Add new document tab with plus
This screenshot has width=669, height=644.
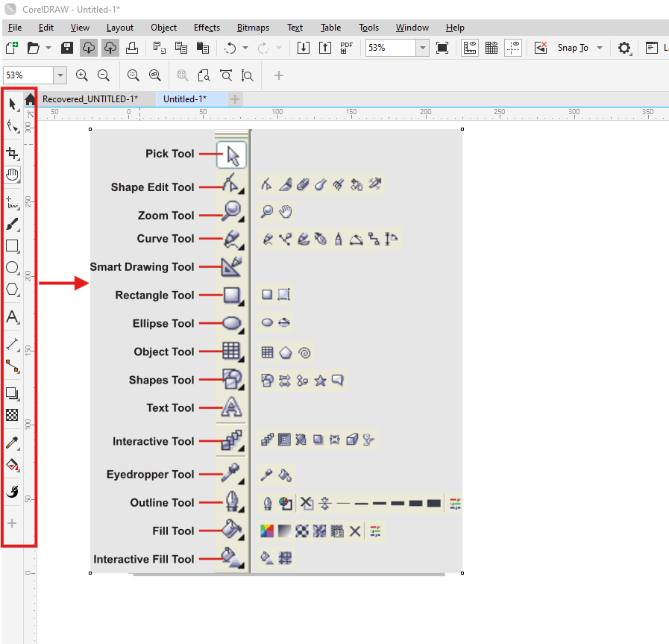234,99
